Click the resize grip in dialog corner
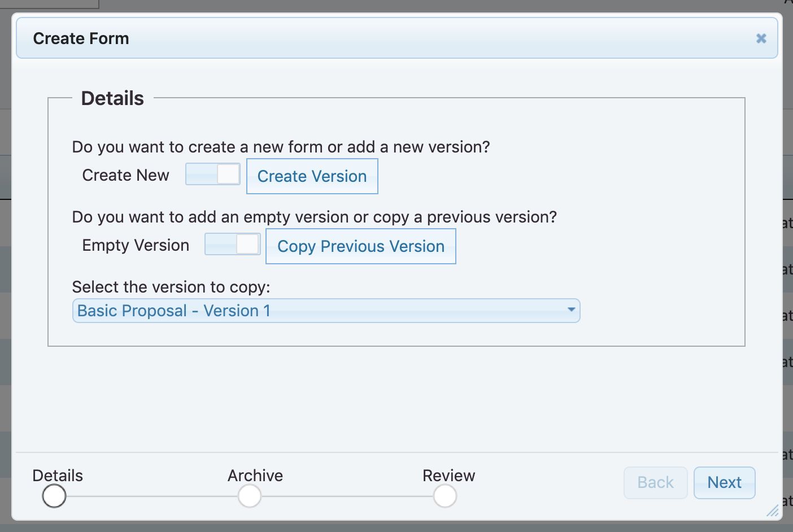 click(773, 511)
